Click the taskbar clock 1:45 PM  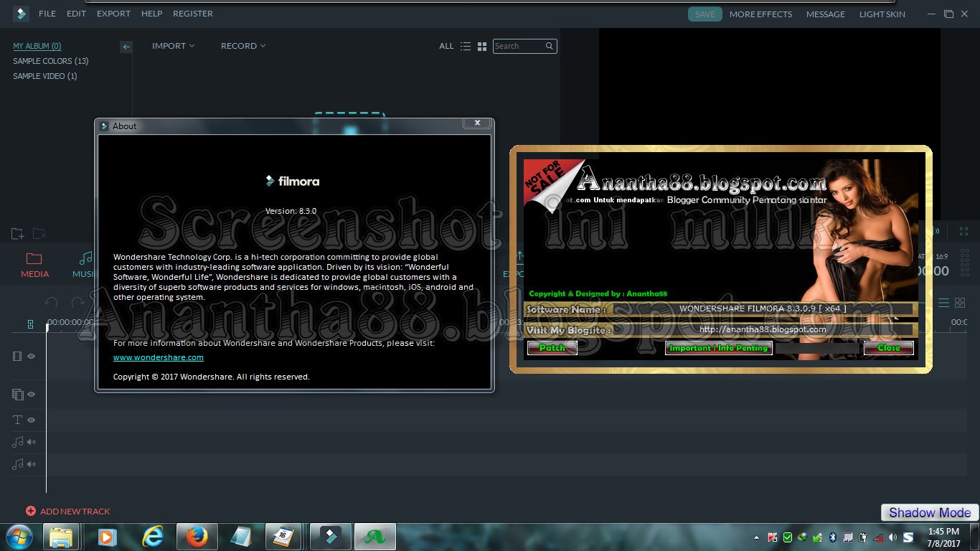943,532
